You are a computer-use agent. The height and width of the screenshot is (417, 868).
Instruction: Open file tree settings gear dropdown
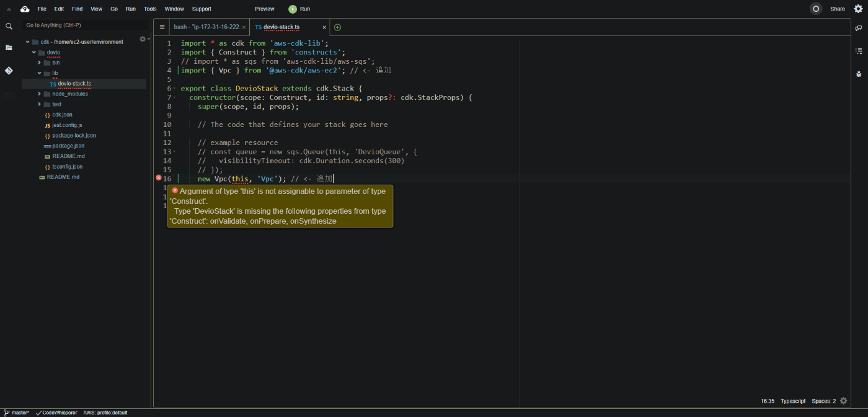click(x=143, y=39)
